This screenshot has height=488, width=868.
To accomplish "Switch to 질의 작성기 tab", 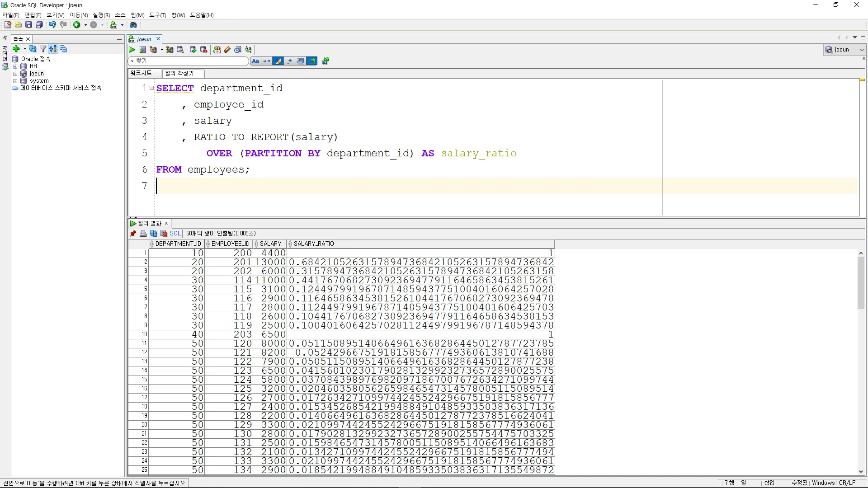I will 179,73.
